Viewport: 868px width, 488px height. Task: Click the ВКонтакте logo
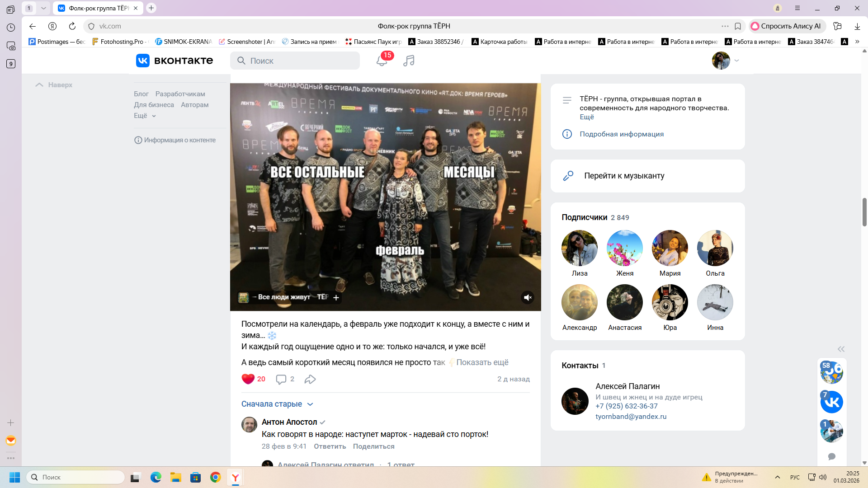(175, 61)
